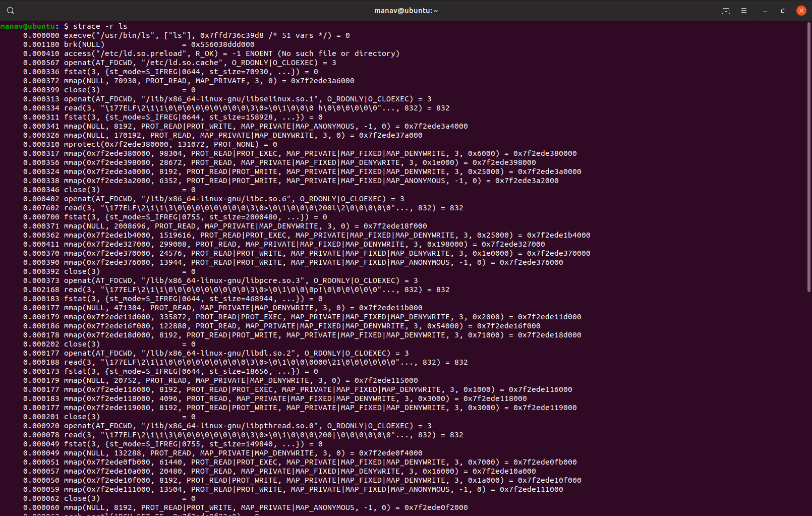Screen dimensions: 812x516
Task: Click the terminal vertical scrollbar thumb
Action: pos(809,157)
